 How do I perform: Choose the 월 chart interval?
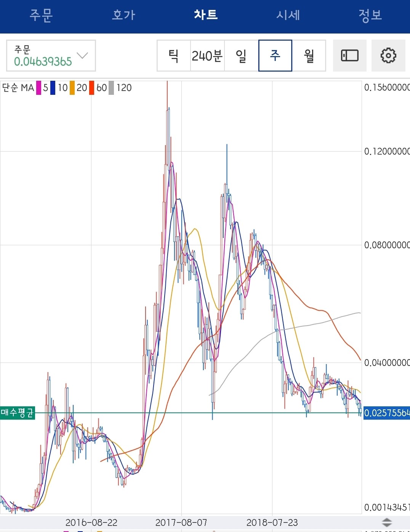pyautogui.click(x=309, y=56)
